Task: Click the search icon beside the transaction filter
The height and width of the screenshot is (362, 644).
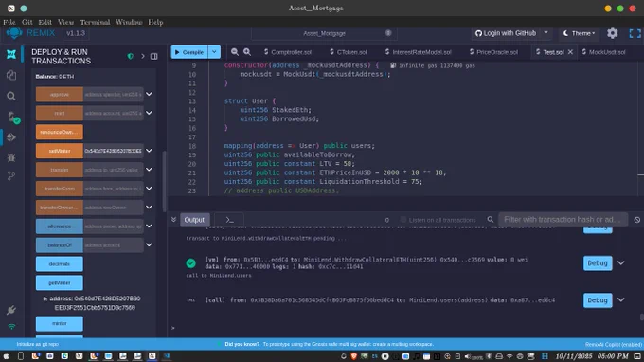Action: (491, 220)
